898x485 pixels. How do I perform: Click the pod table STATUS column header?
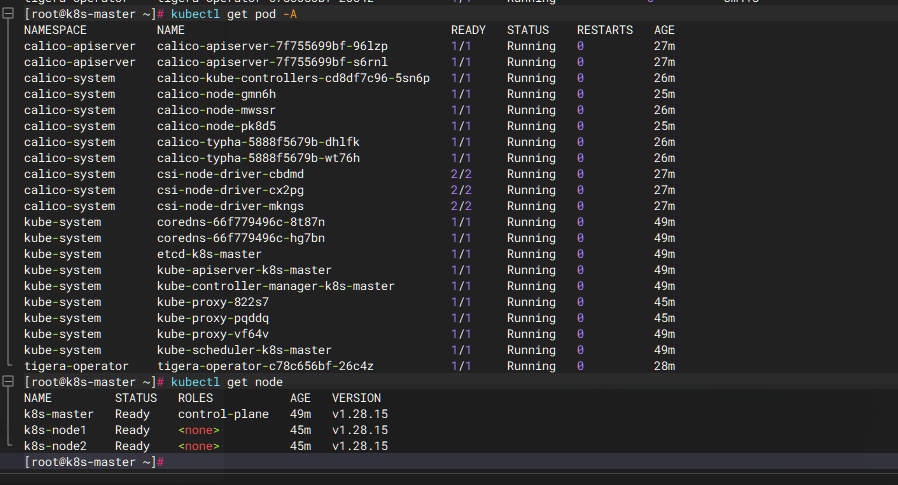coord(527,30)
